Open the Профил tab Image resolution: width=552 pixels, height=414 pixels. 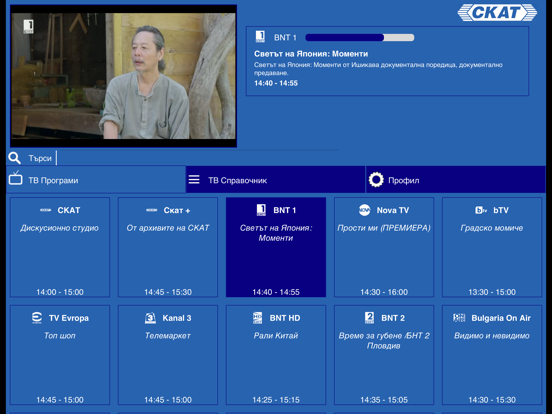456,180
